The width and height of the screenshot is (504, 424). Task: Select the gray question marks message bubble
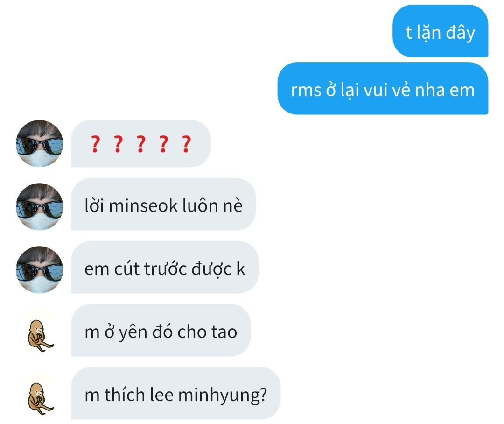click(141, 143)
